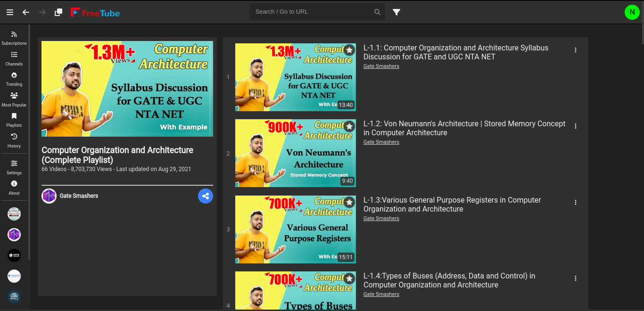Viewport: 644px width, 311px height.
Task: Open search filters dropdown
Action: click(396, 12)
